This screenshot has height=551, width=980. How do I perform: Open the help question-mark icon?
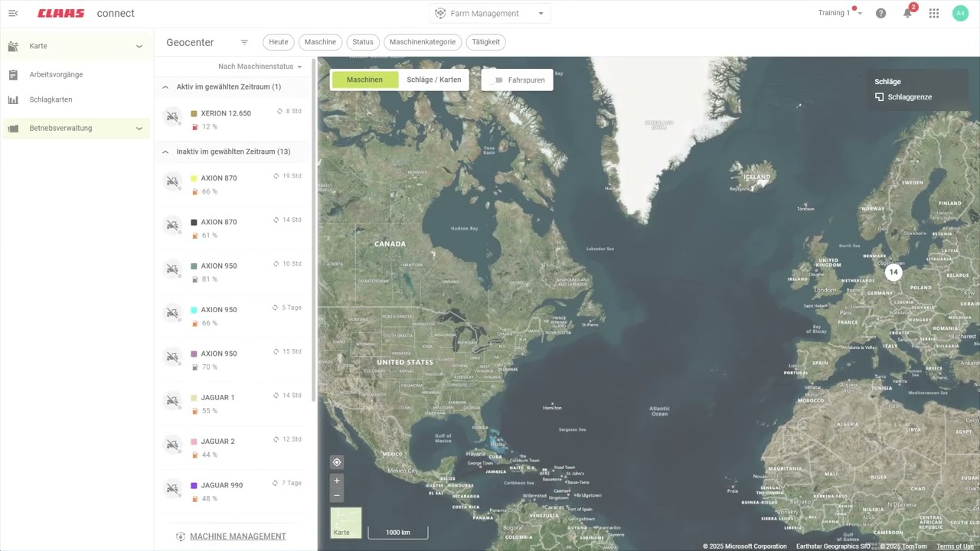(880, 13)
